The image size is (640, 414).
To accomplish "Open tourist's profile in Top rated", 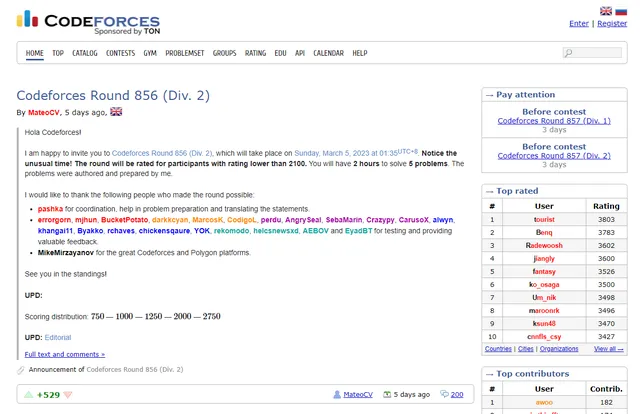I will [544, 220].
